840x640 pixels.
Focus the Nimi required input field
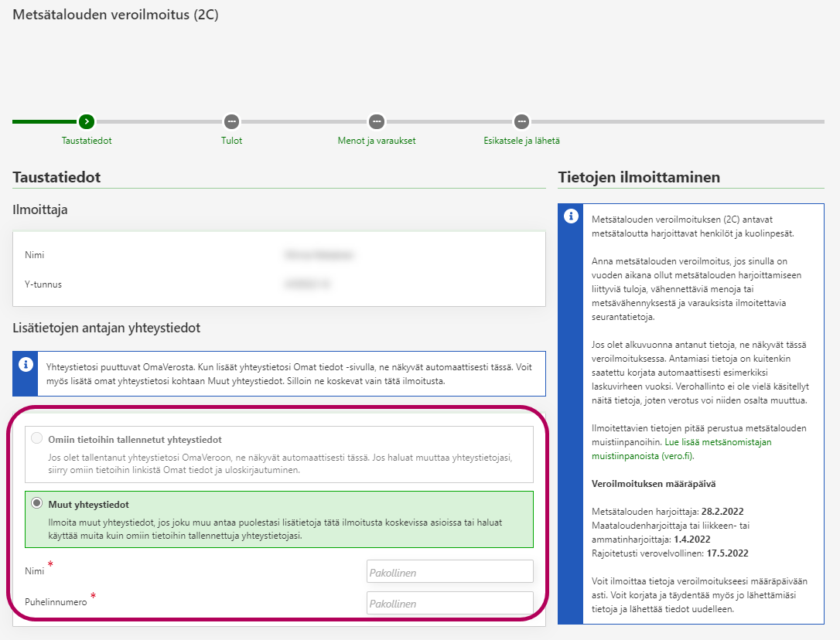(449, 572)
